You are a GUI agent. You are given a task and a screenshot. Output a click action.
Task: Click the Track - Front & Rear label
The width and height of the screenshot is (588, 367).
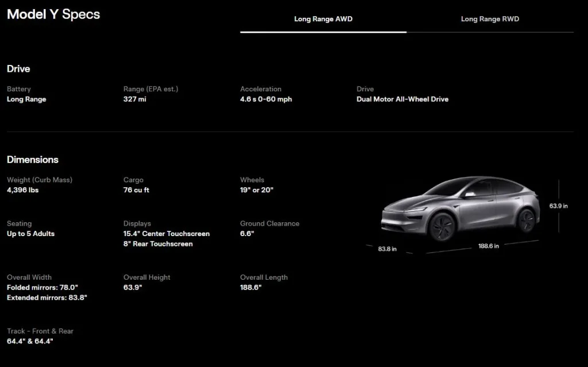coord(40,331)
